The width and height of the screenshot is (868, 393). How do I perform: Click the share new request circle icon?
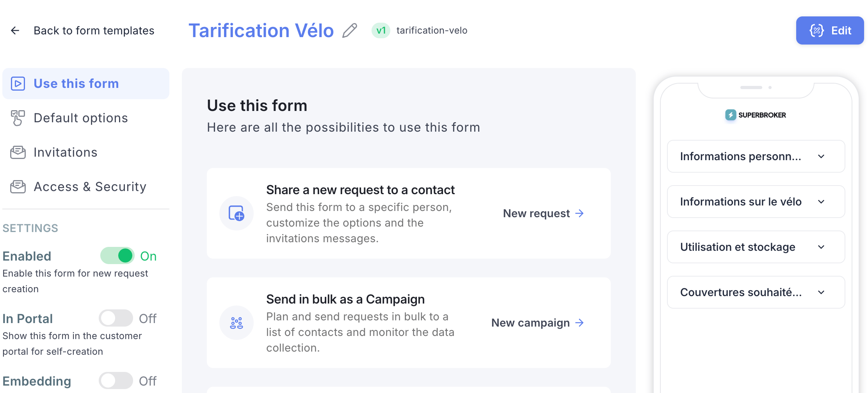237,213
